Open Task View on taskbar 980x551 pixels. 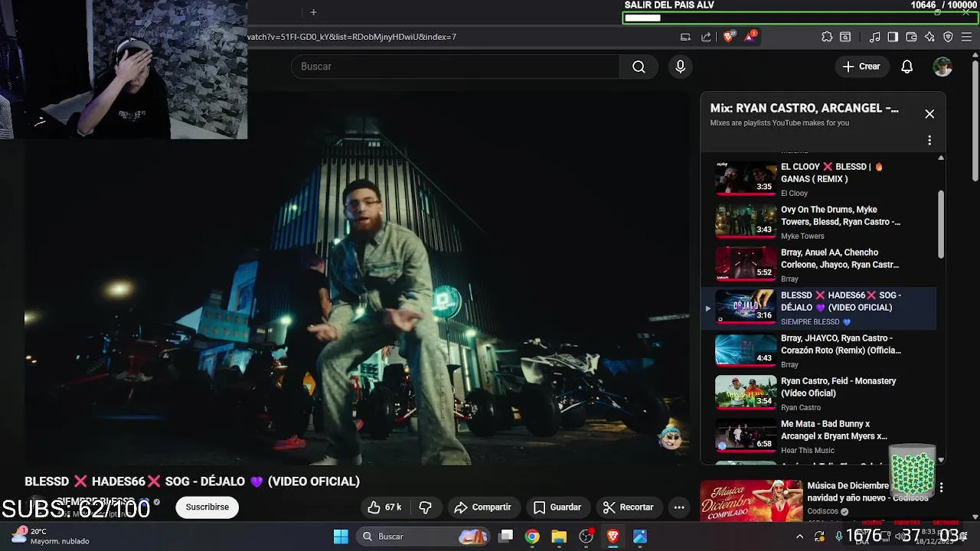pyautogui.click(x=506, y=536)
